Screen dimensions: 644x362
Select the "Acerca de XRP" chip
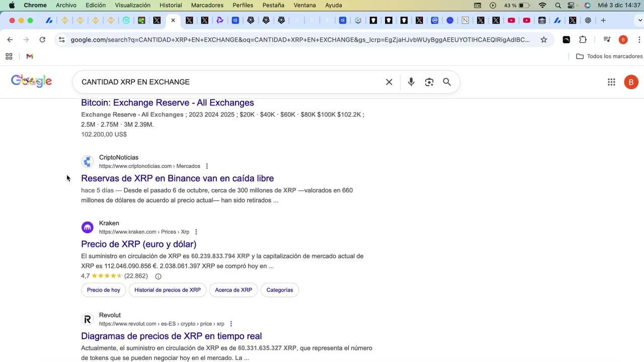233,290
